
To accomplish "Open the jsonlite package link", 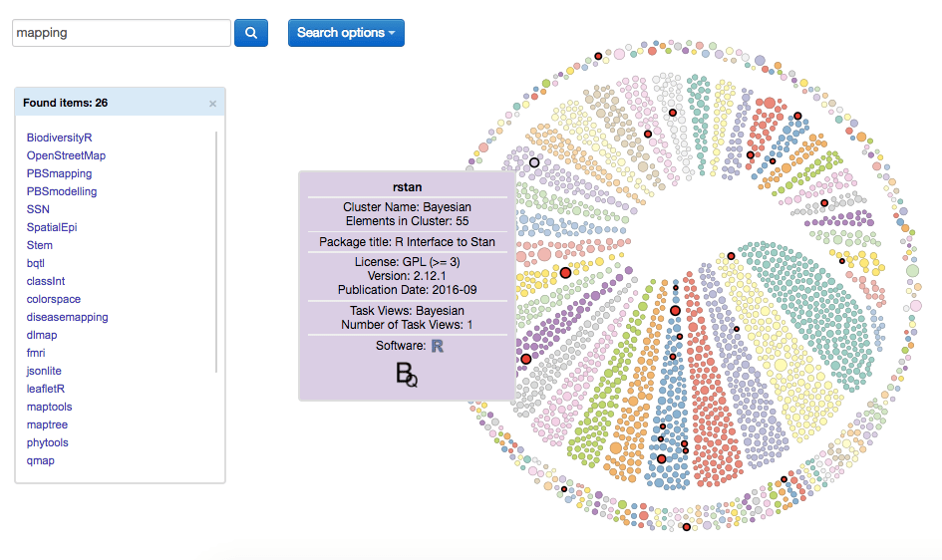I will [44, 371].
